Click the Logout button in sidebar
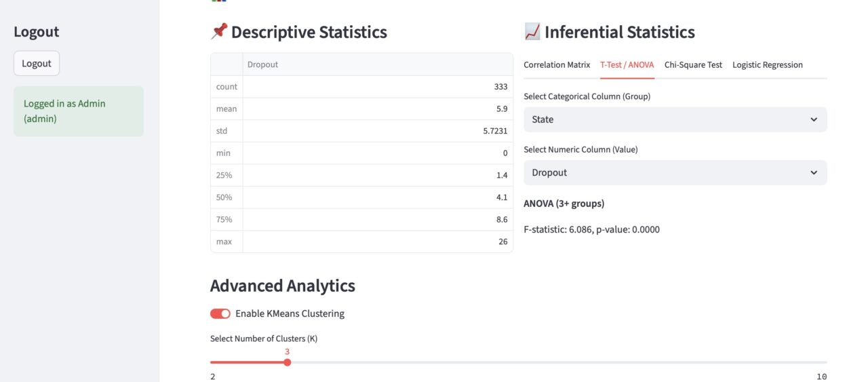Image resolution: width=868 pixels, height=382 pixels. click(37, 63)
